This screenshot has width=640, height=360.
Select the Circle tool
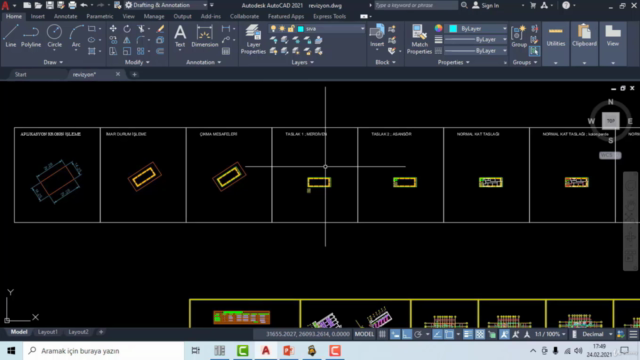(x=54, y=36)
